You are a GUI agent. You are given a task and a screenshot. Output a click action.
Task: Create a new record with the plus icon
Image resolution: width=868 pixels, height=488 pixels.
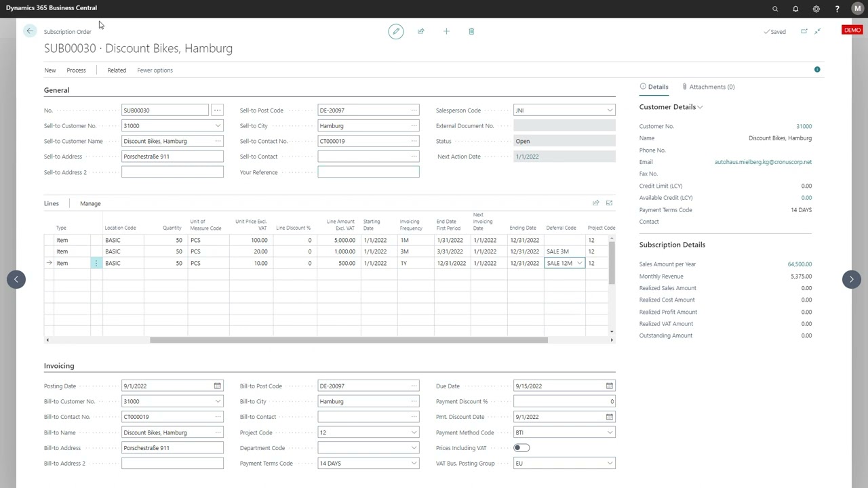click(446, 31)
